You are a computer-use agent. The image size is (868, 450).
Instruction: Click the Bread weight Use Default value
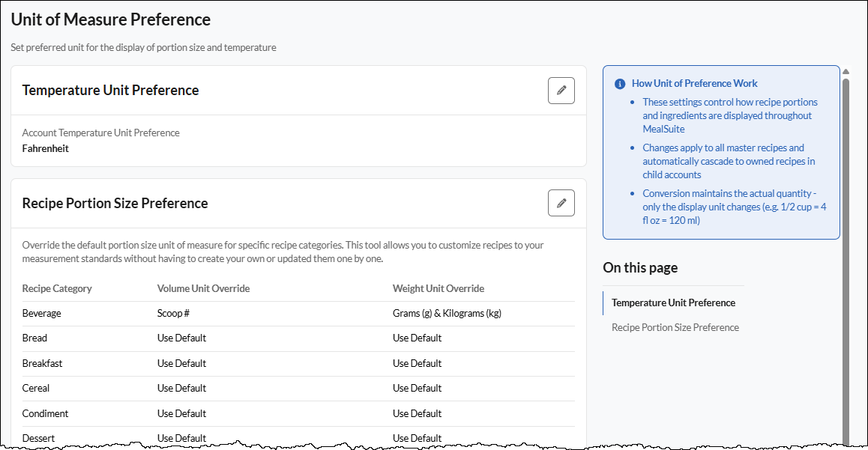(418, 338)
